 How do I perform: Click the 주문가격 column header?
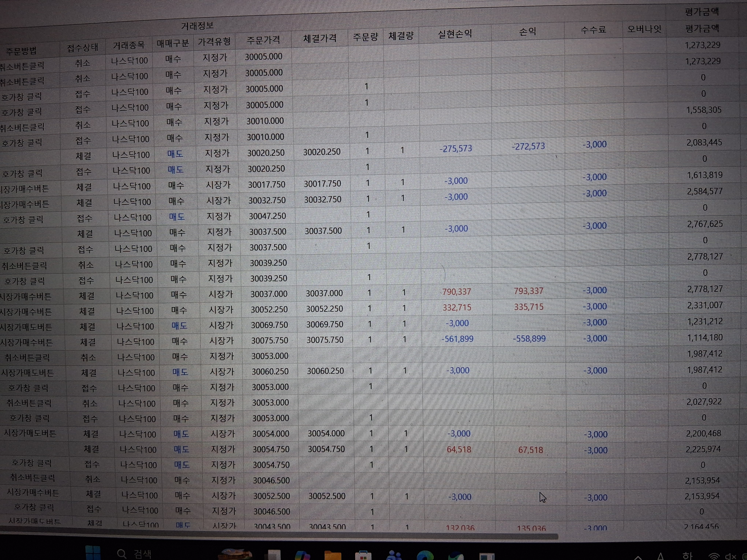(263, 40)
